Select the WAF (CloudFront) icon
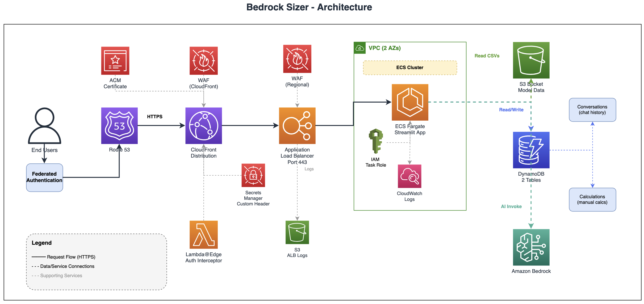 point(204,61)
